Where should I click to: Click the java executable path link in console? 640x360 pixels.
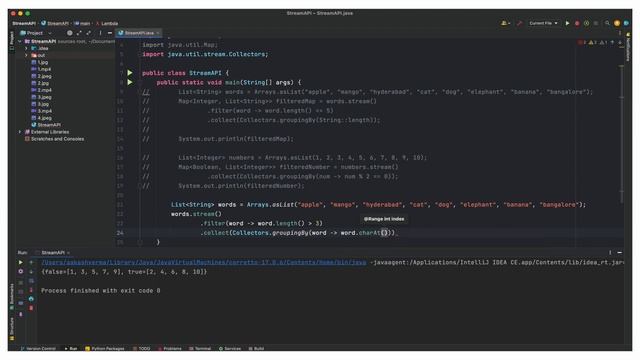pyautogui.click(x=204, y=262)
